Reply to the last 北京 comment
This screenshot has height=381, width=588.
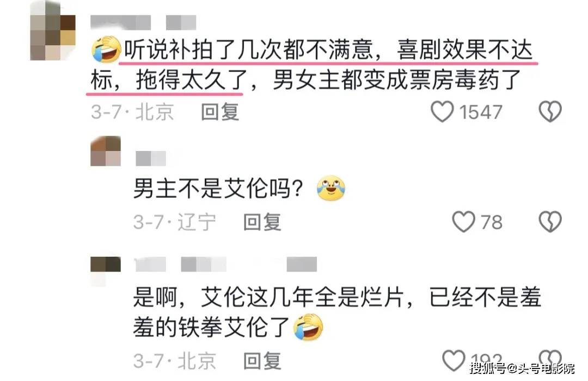pyautogui.click(x=262, y=361)
